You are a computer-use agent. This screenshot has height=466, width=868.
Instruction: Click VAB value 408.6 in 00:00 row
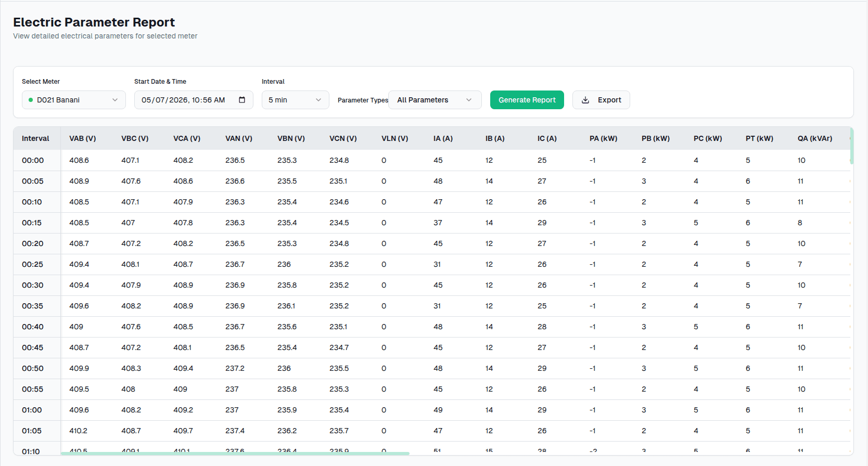[x=79, y=160]
